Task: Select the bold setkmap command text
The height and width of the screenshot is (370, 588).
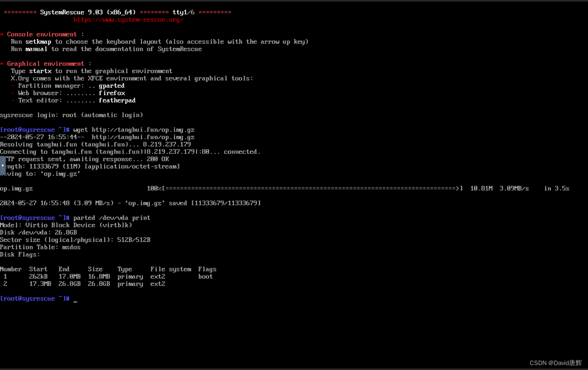Action: 38,41
